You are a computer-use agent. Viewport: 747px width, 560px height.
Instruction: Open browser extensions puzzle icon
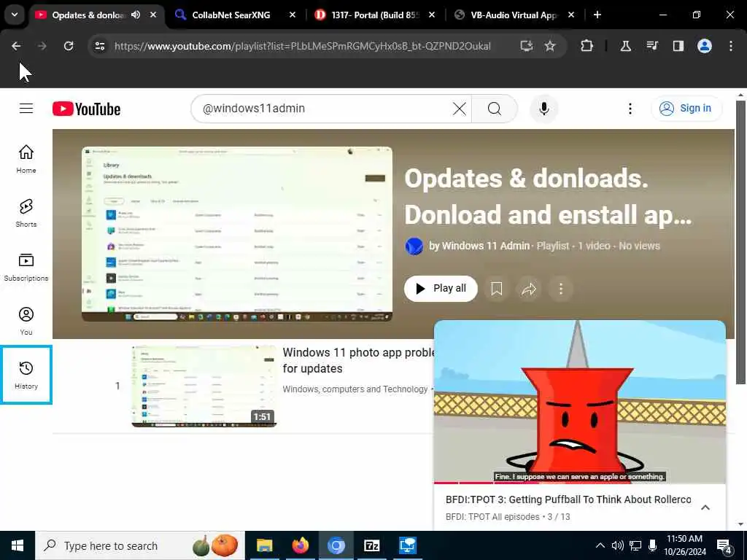(587, 46)
